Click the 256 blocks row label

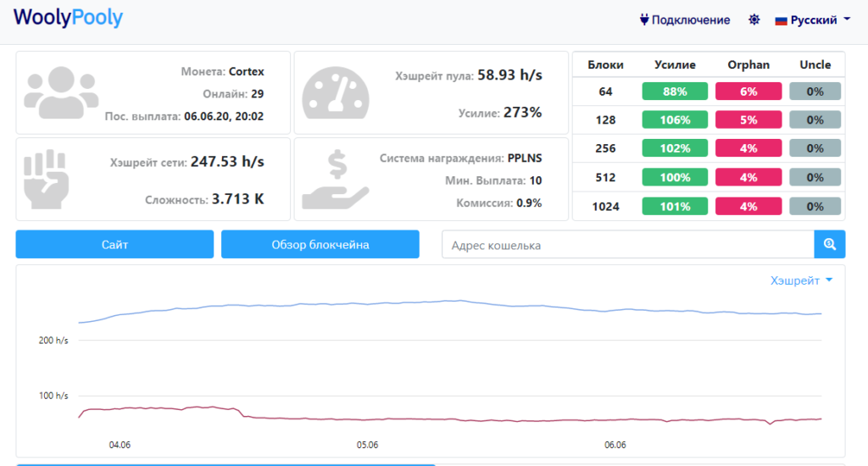(x=605, y=148)
